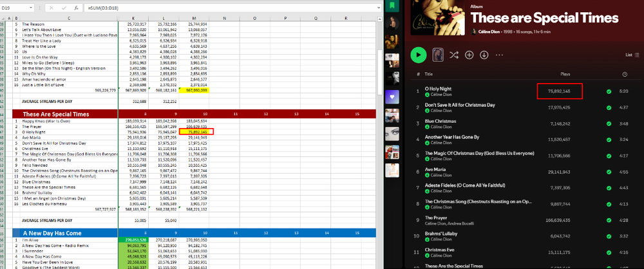Toggle saved checkmark for Don't Save It All track
The width and height of the screenshot is (644, 269).
[609, 107]
